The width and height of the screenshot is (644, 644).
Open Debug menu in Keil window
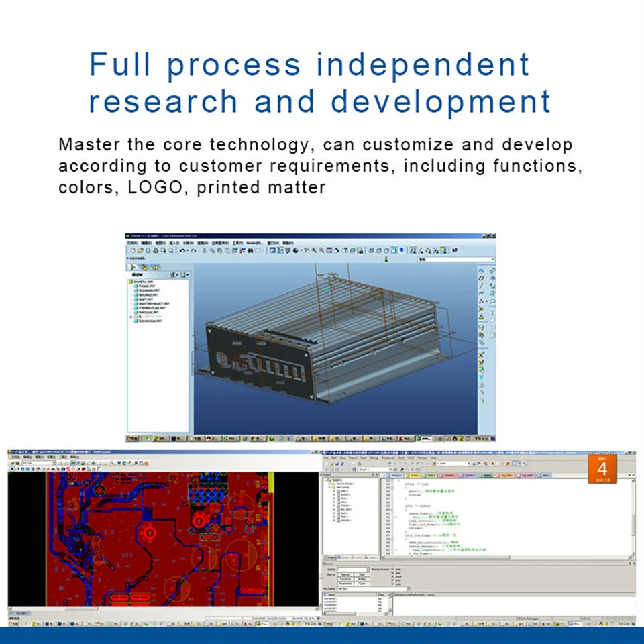coord(374,458)
